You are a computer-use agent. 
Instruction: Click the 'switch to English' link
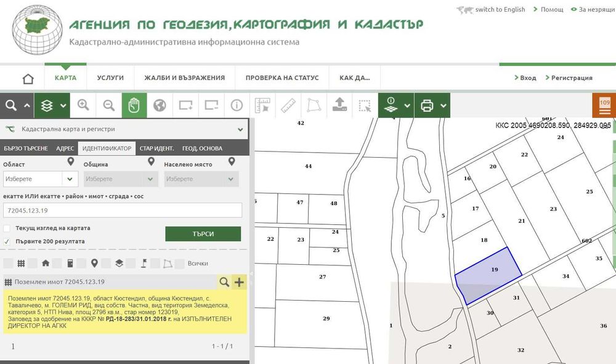coord(500,9)
